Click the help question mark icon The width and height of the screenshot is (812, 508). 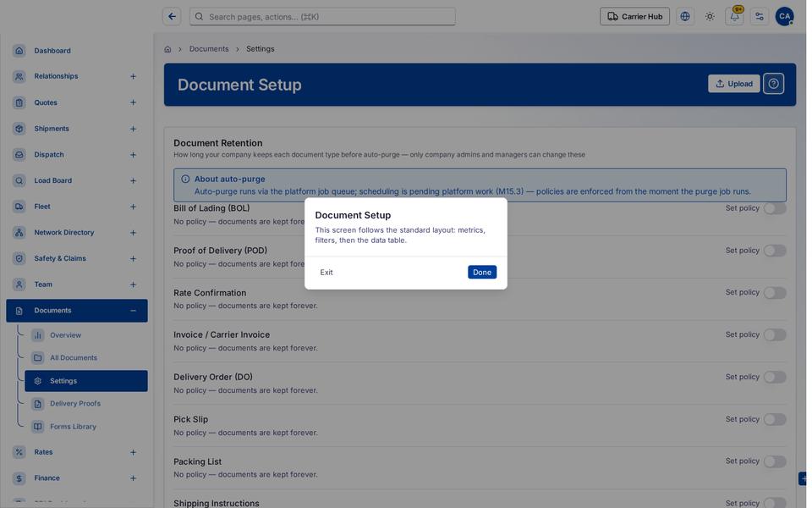tap(773, 84)
